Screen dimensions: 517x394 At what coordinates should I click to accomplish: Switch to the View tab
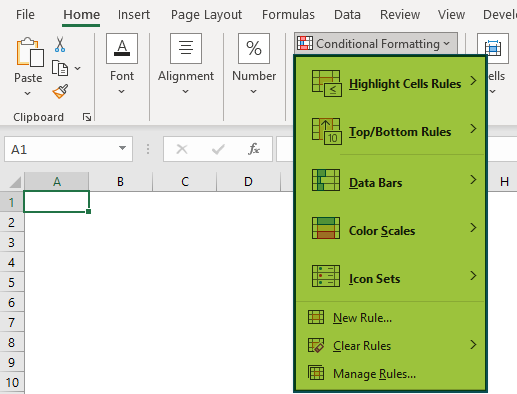point(451,15)
